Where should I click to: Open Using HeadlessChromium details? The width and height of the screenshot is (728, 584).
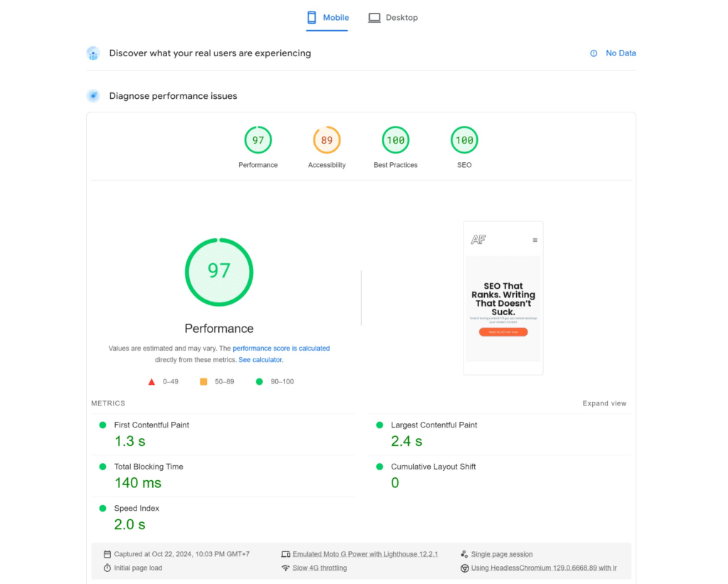[x=544, y=568]
